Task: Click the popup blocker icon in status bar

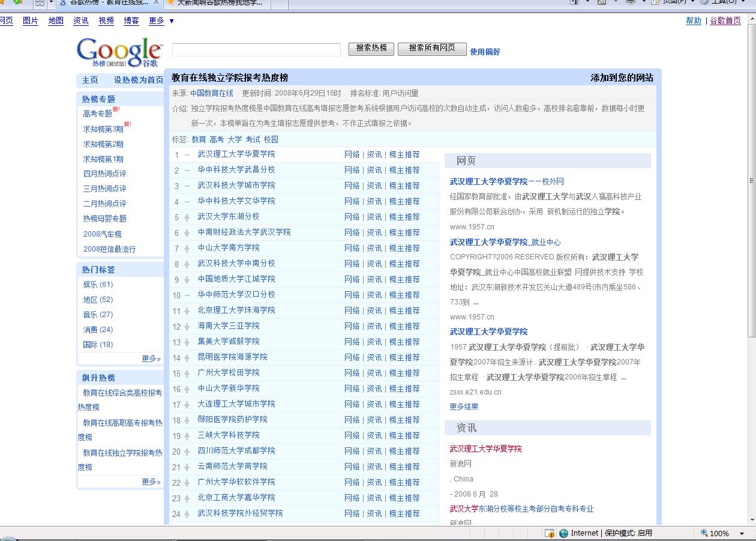Action: click(549, 533)
